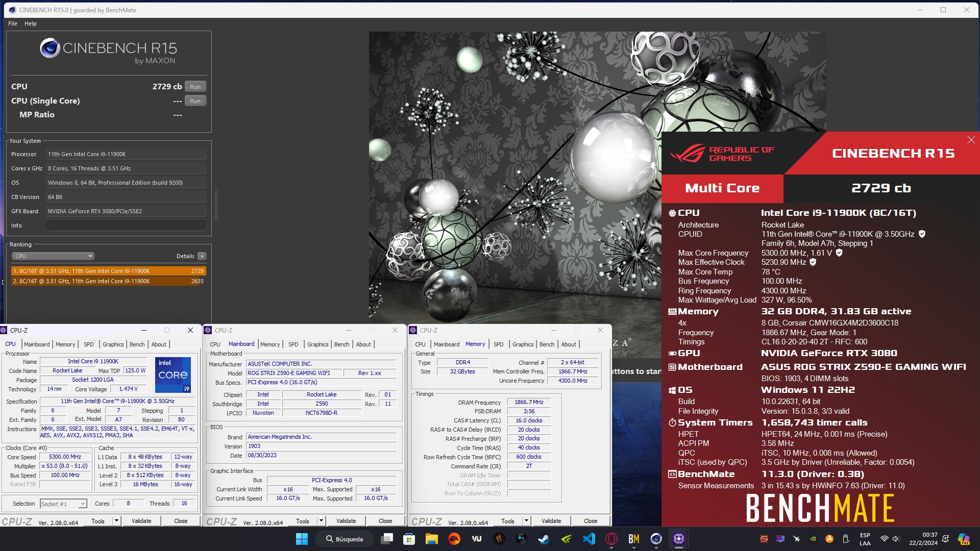Click the CPUID verified shield in BenchMate
The width and height of the screenshot is (980, 551).
[922, 234]
